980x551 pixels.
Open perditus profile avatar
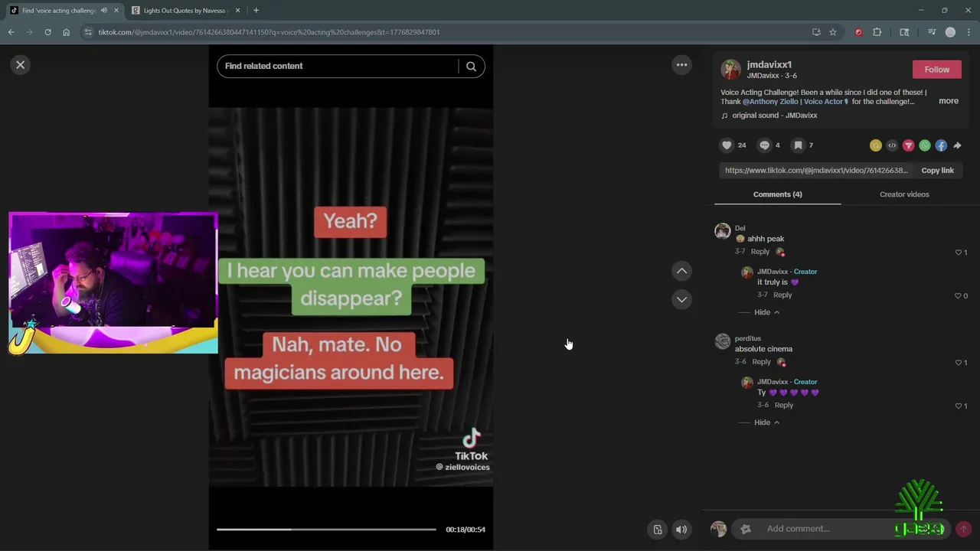[x=722, y=341]
